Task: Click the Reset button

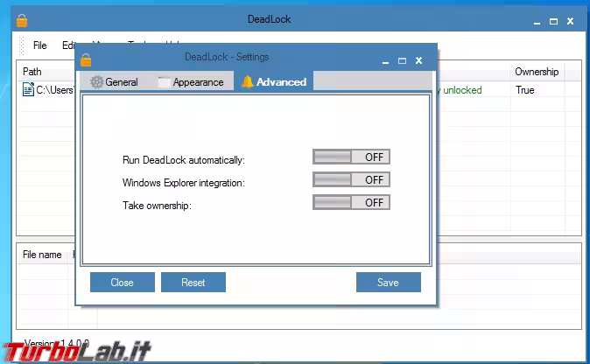Action: 193,283
